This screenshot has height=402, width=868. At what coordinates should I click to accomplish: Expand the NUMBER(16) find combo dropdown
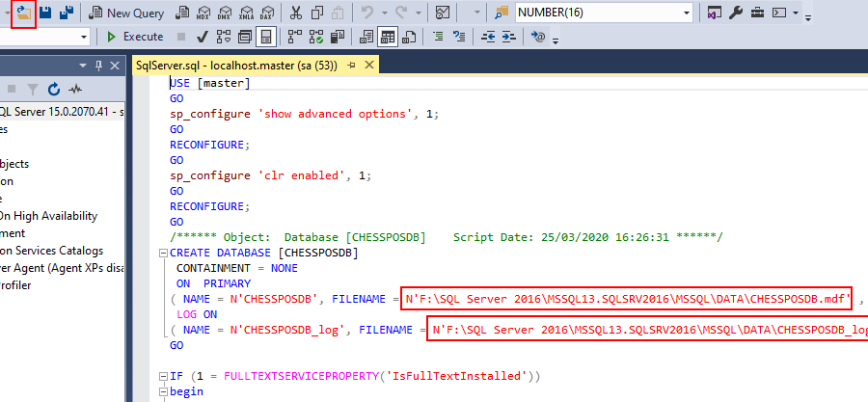[x=687, y=13]
